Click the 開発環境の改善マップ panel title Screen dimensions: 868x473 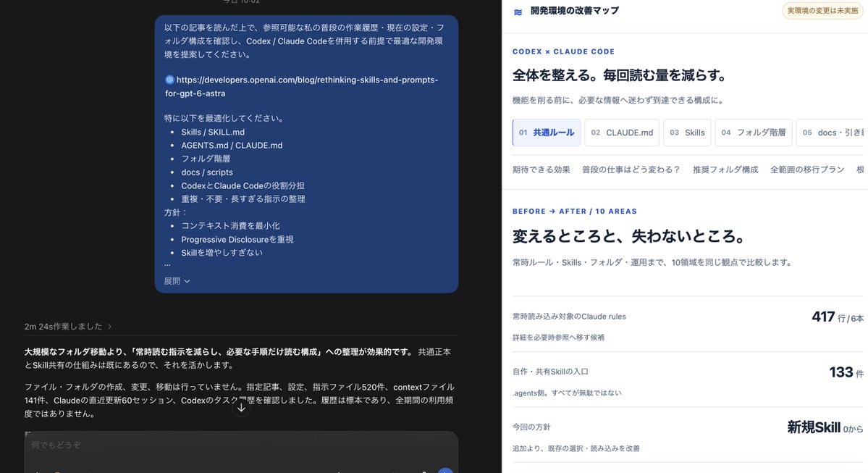point(575,11)
